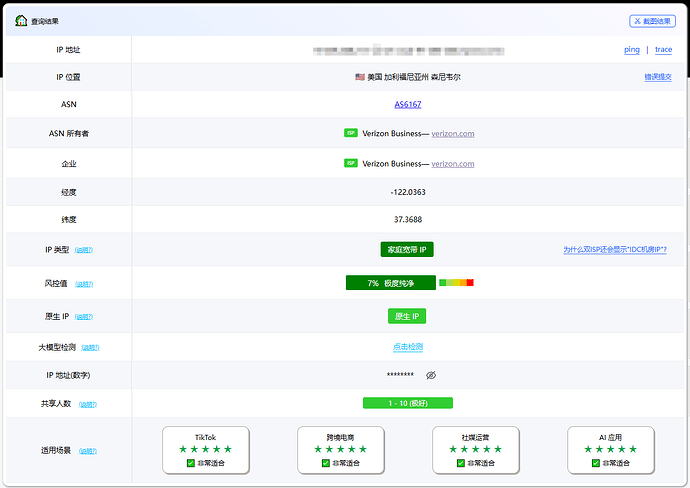Toggle the 非常适合 checkbox in the 跨境电商 card
The height and width of the screenshot is (488, 690).
326,463
